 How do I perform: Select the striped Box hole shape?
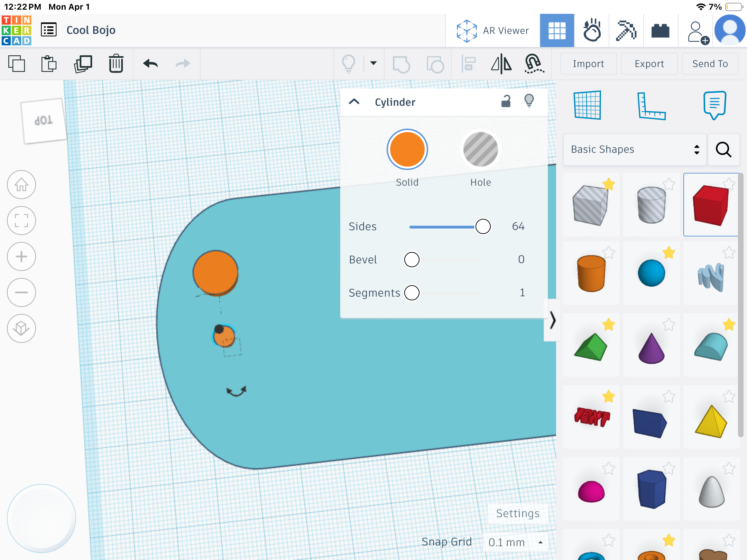[591, 205]
